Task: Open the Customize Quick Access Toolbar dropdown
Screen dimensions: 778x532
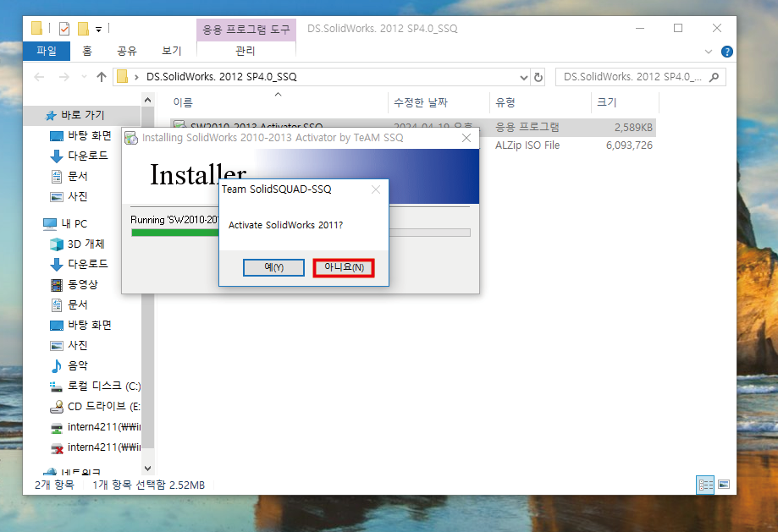Action: click(99, 30)
